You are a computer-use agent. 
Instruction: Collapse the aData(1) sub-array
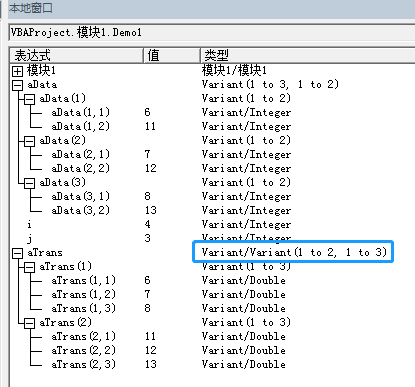(x=29, y=99)
